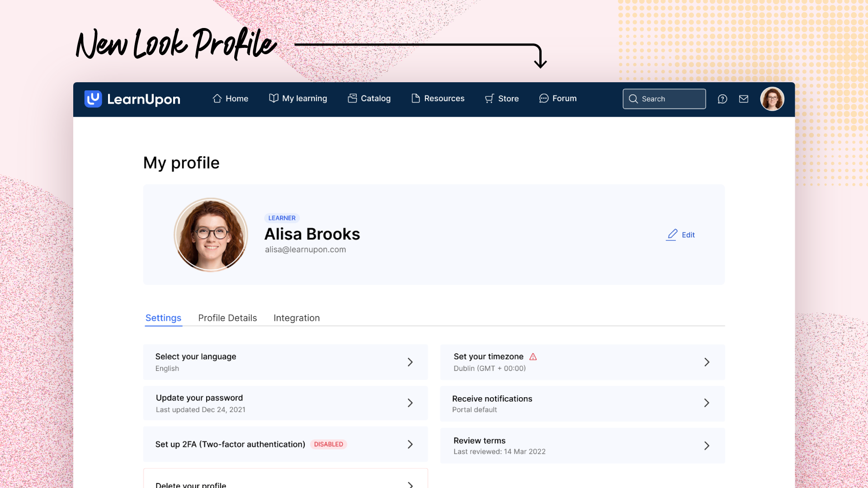Click the LearnUpon logo
The height and width of the screenshot is (488, 868).
(x=132, y=99)
